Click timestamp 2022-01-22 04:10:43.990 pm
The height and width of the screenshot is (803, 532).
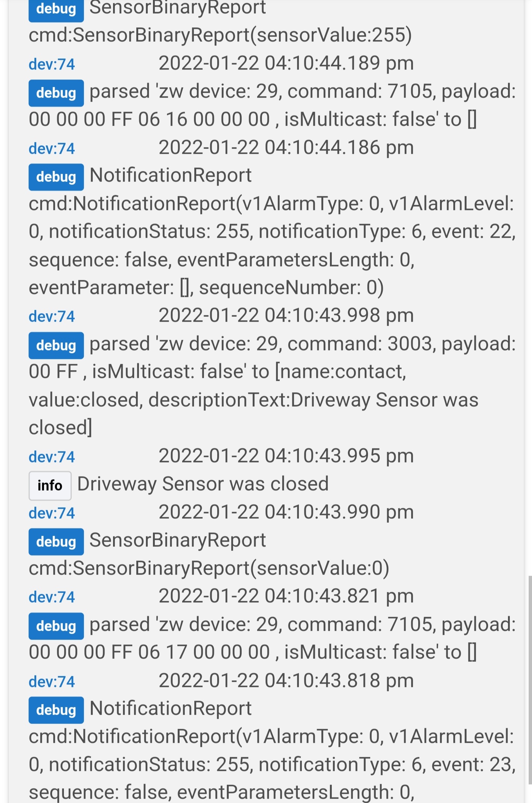coord(286,512)
